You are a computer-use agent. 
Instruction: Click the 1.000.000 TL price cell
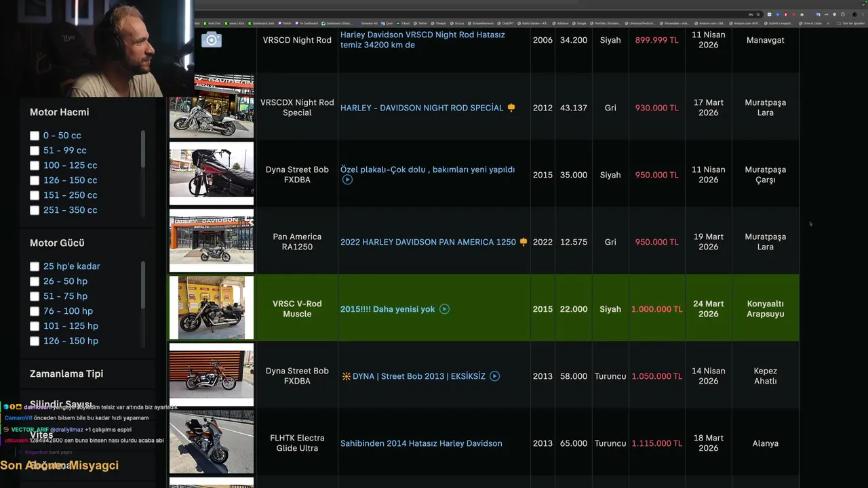(x=656, y=309)
